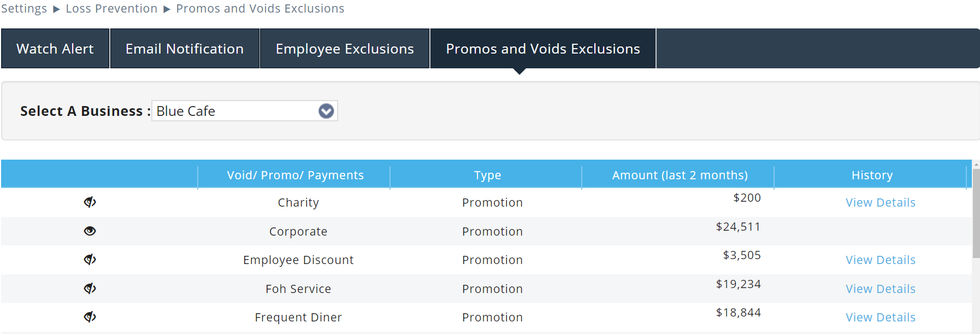This screenshot has height=334, width=980.
Task: Open View Details for Foh Service
Action: 880,289
